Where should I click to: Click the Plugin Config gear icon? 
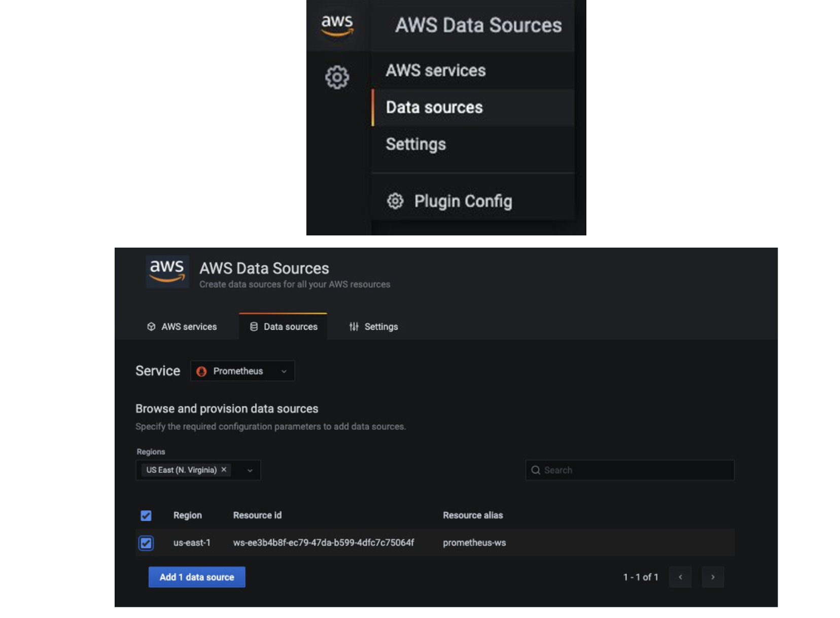point(395,201)
